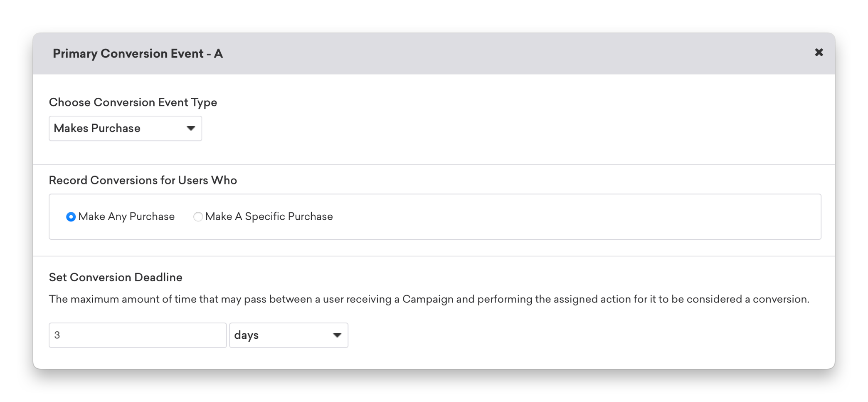Select the Make A Specific Purchase radio

pos(198,217)
